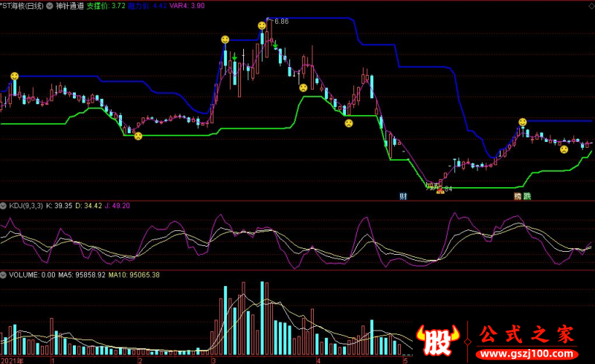Click the rightmost sad smiley face marker
This screenshot has width=595, height=364.
(564, 149)
